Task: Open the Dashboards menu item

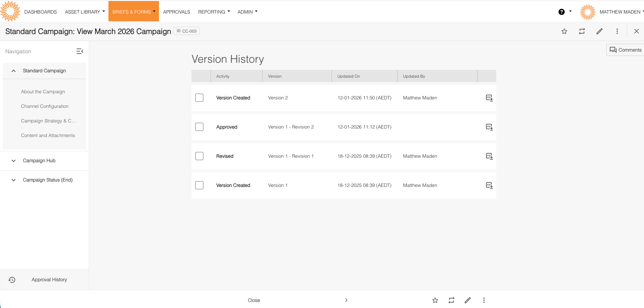Action: click(x=40, y=12)
